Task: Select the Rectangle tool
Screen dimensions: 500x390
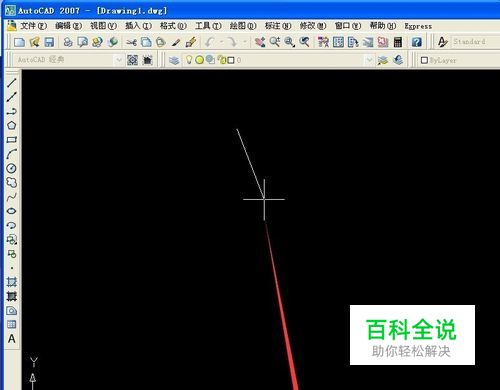Action: click(12, 140)
